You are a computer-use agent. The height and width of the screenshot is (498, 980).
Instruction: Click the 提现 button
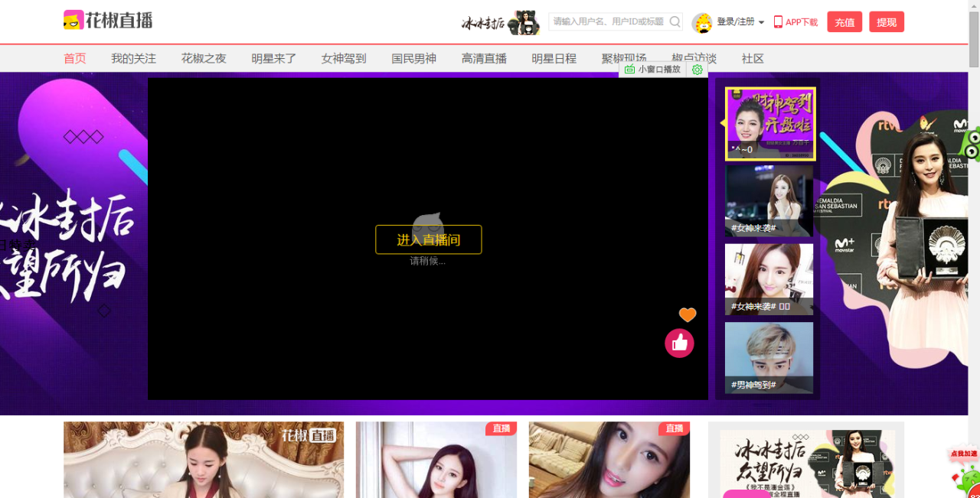(887, 22)
